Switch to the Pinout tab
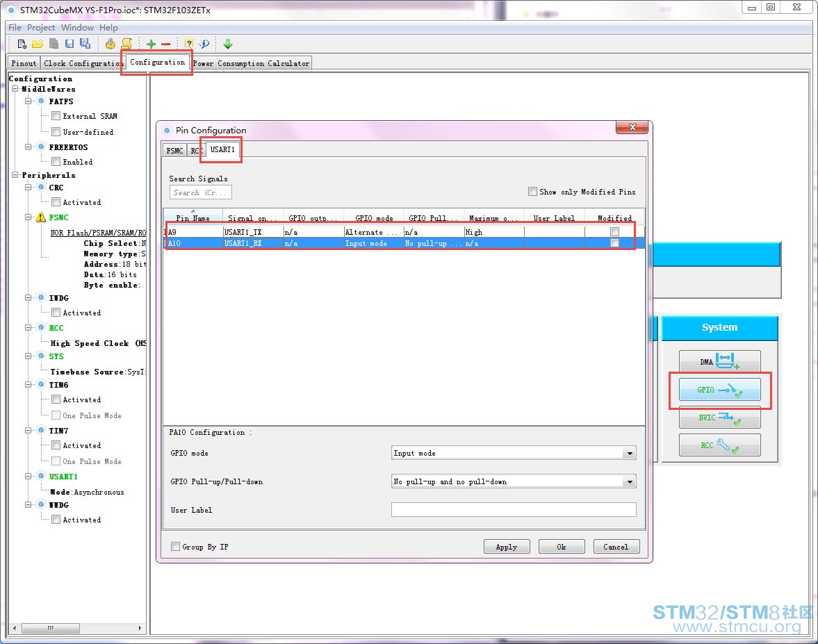The width and height of the screenshot is (818, 644). click(24, 63)
